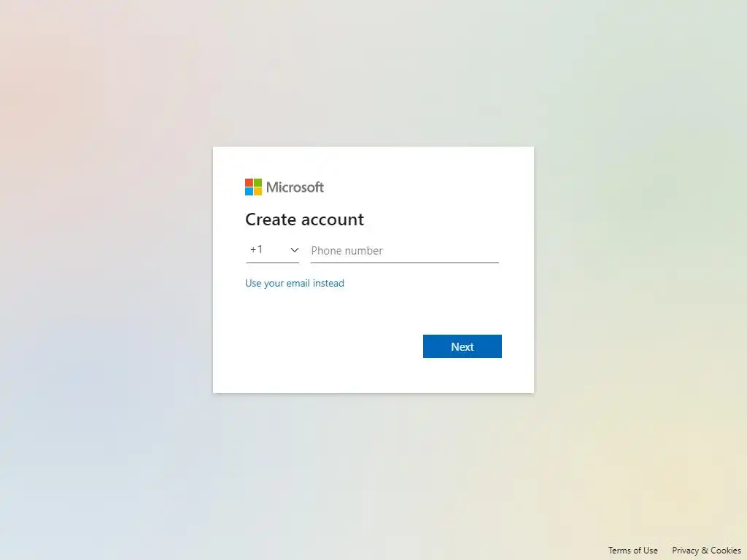Click the red square of Microsoft logo

(x=249, y=183)
